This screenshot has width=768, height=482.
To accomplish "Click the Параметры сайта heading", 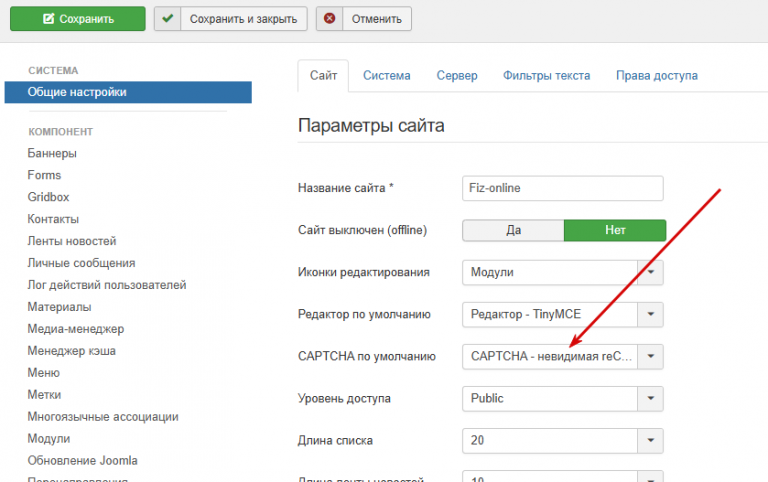I will click(371, 126).
